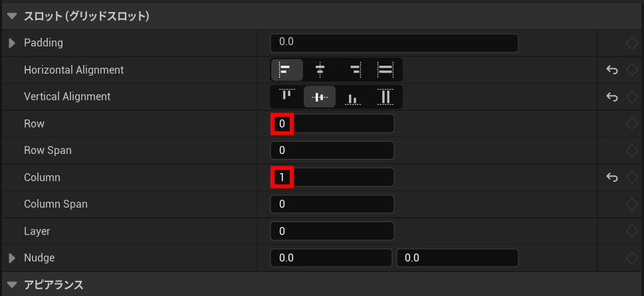Expand the Nudge property
The width and height of the screenshot is (644, 296).
(12, 258)
